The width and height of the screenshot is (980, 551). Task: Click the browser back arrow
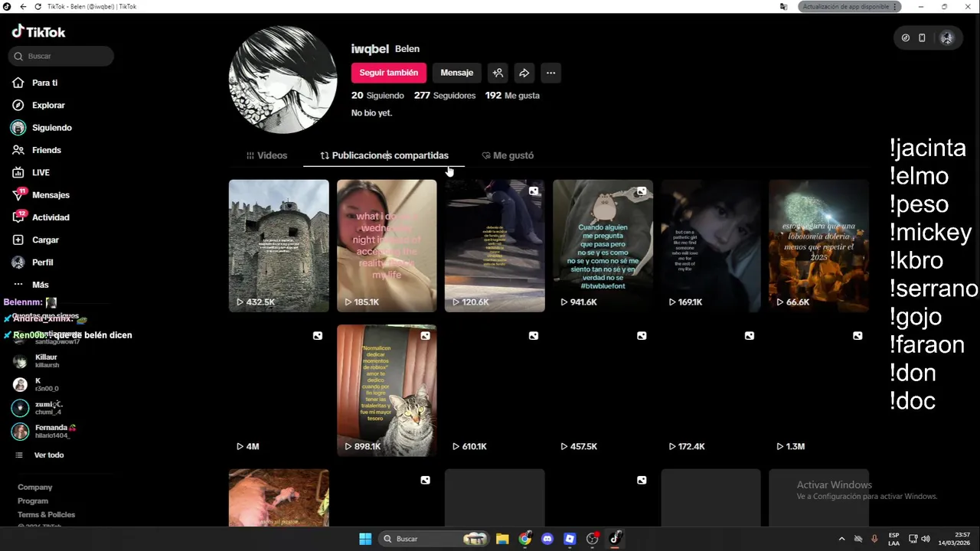click(x=23, y=6)
